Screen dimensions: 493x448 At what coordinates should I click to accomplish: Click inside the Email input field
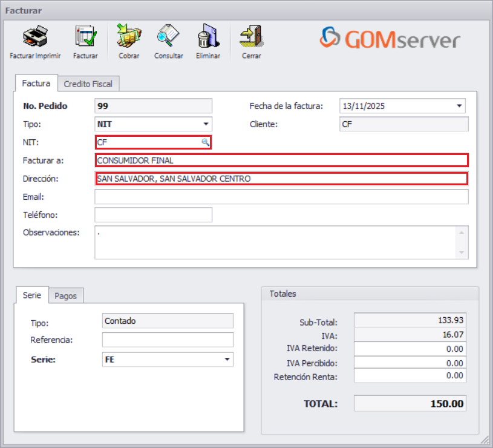pos(281,197)
